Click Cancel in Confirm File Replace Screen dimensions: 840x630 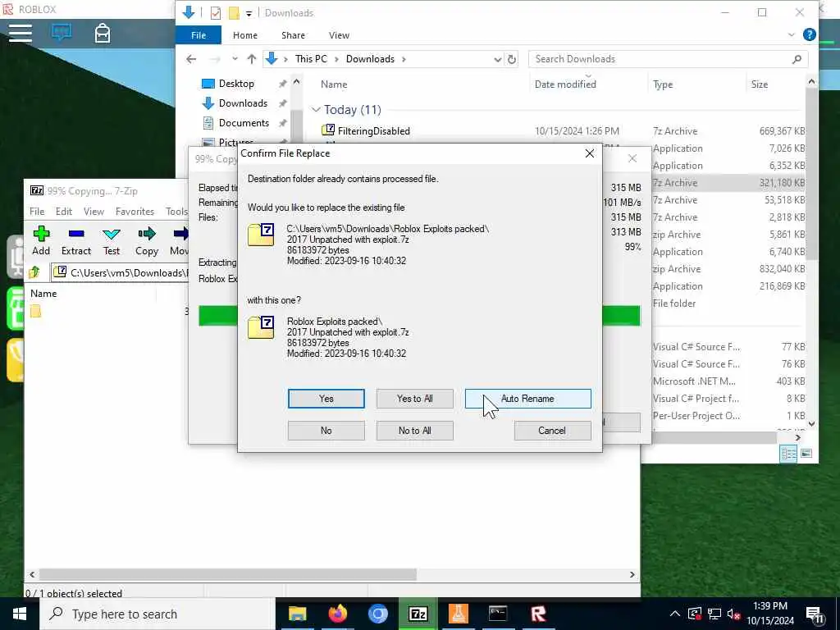pos(552,431)
